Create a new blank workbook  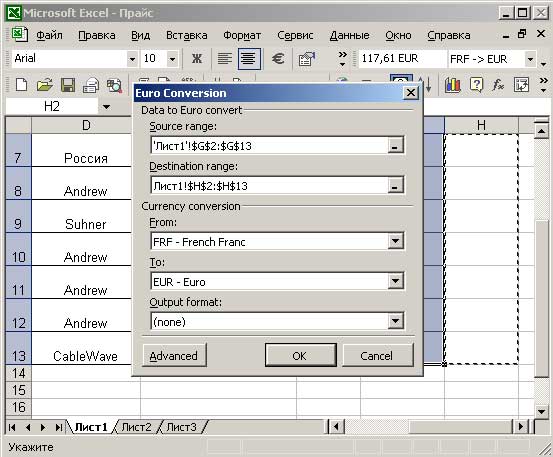[21, 85]
